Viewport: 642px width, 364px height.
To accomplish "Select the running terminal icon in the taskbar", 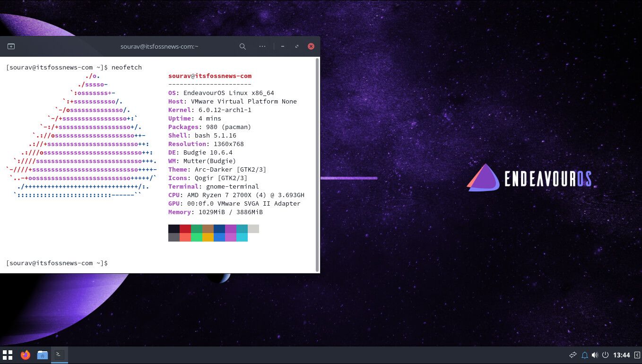I will coord(59,354).
